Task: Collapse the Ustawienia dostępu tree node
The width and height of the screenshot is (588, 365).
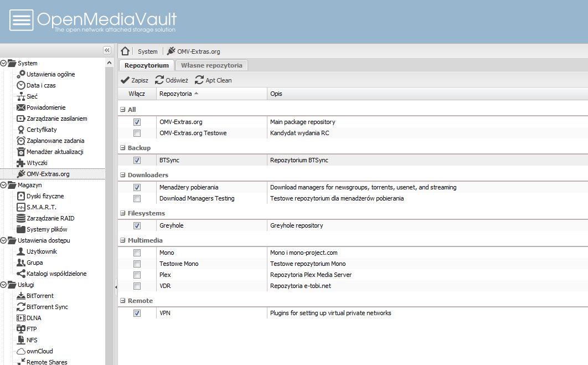Action: [x=3, y=240]
